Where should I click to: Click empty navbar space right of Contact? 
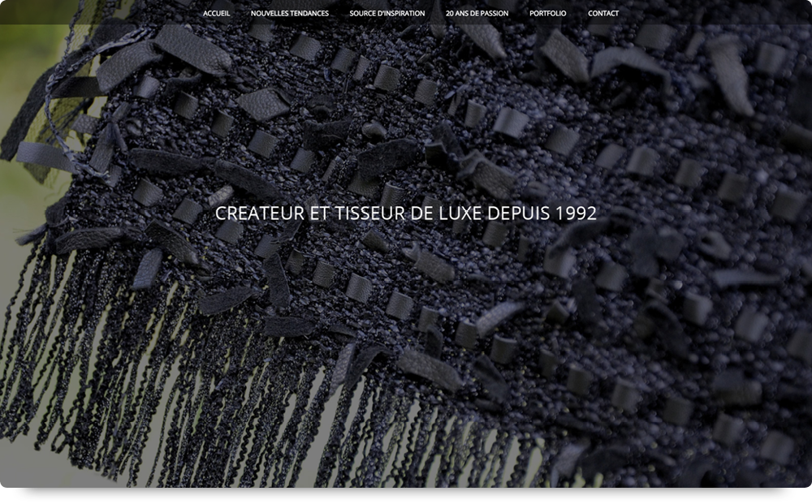coord(715,13)
